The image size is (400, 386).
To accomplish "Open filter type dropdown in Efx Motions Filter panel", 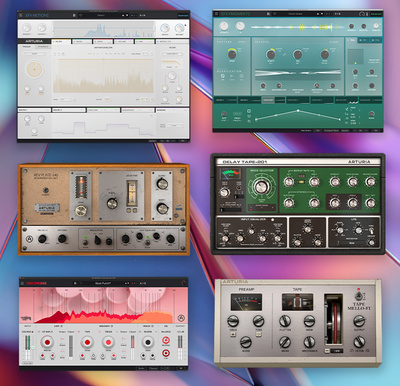I will coord(172,53).
